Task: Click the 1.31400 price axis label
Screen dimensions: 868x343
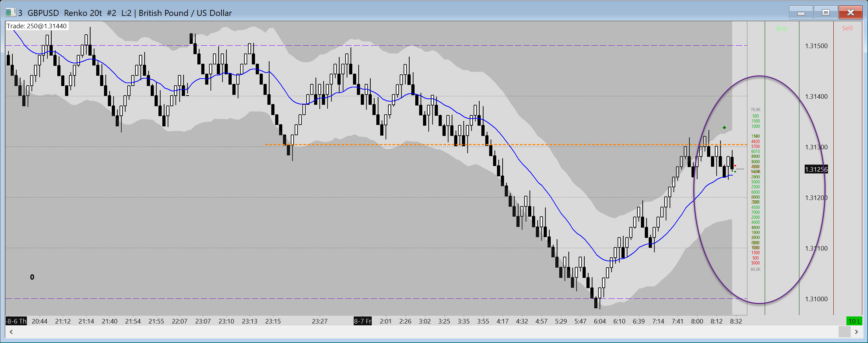Action: [x=816, y=97]
